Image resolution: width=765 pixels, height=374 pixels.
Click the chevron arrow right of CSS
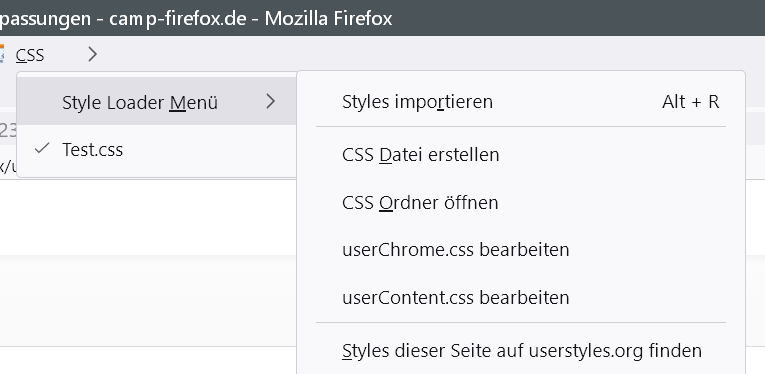coord(93,54)
